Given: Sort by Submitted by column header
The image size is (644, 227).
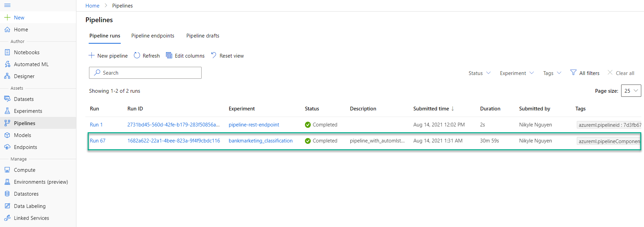Looking at the screenshot, I should click(535, 109).
